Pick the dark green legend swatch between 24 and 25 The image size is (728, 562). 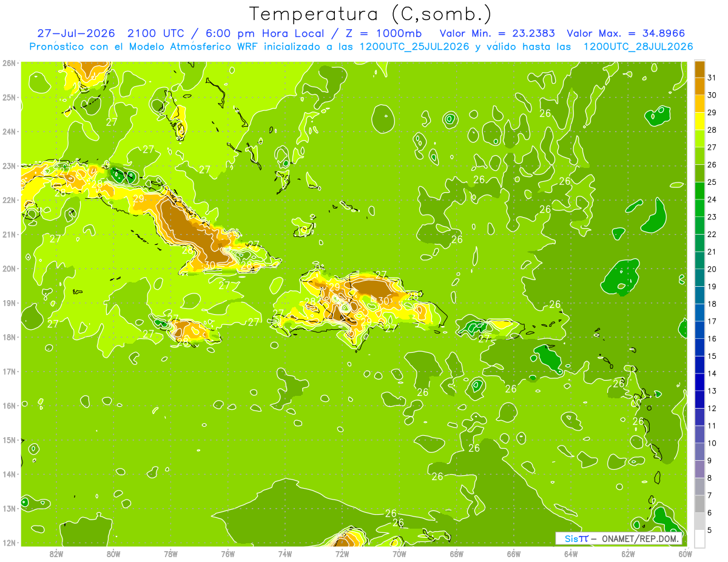click(x=699, y=191)
